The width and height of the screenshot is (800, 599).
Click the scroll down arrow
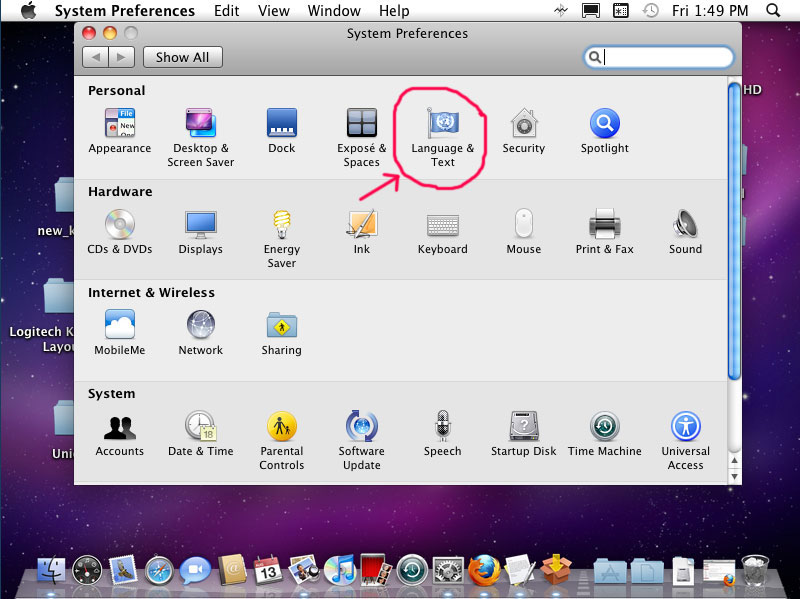[x=734, y=477]
